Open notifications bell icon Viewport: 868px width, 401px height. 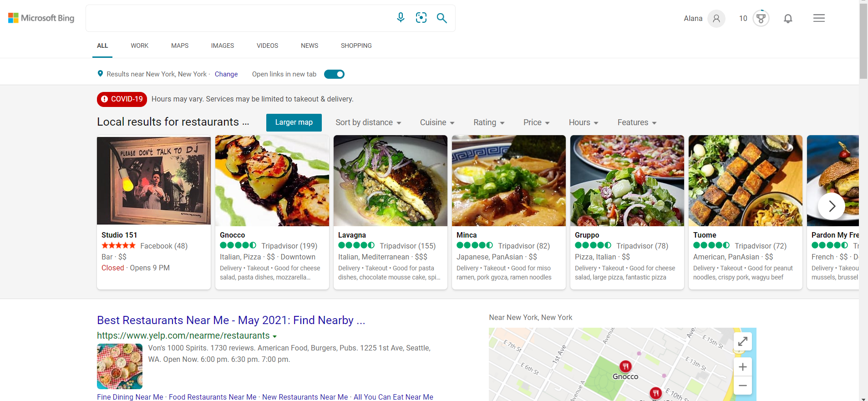point(788,18)
